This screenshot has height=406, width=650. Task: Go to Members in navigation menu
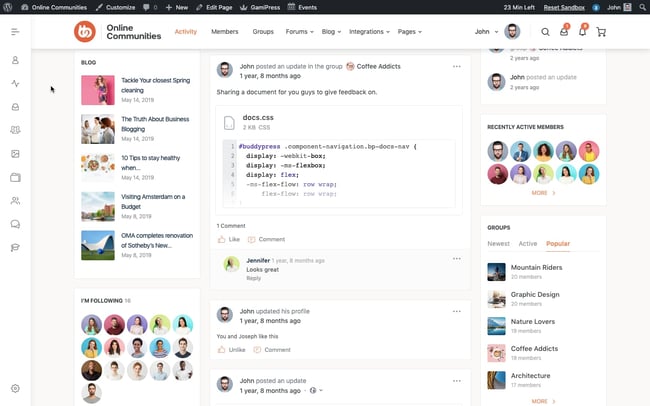(225, 32)
